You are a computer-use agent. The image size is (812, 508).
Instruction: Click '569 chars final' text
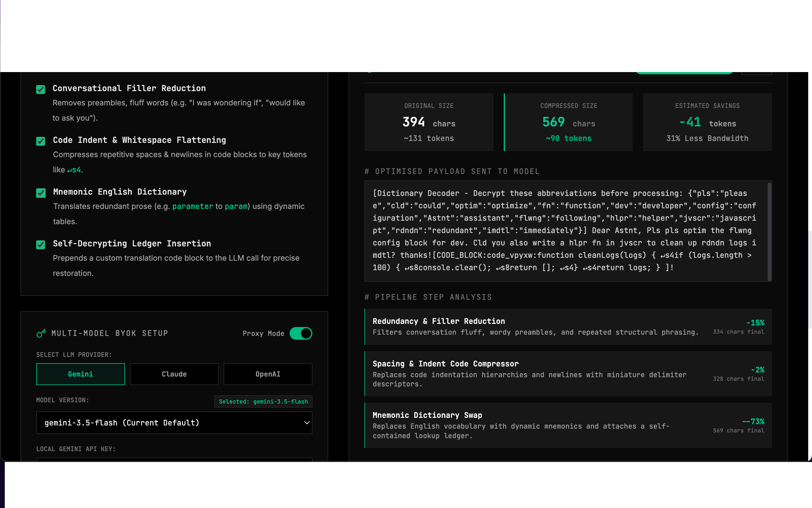point(738,431)
